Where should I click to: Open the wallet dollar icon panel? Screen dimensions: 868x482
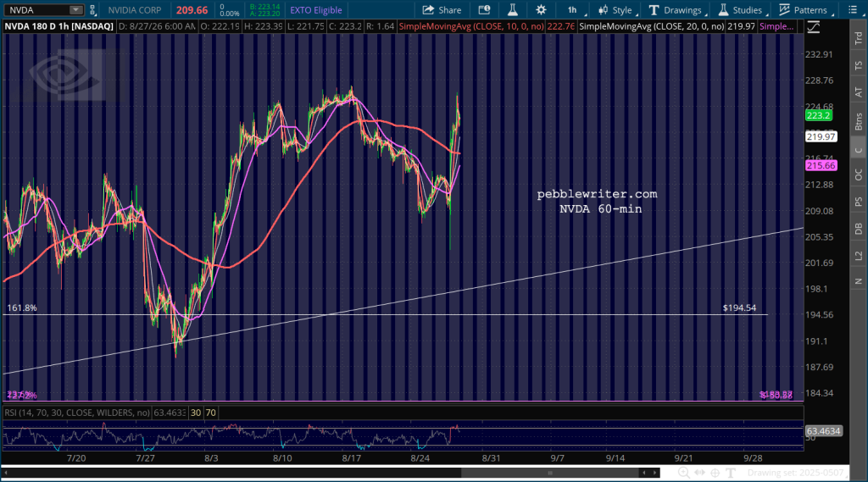pyautogui.click(x=484, y=10)
